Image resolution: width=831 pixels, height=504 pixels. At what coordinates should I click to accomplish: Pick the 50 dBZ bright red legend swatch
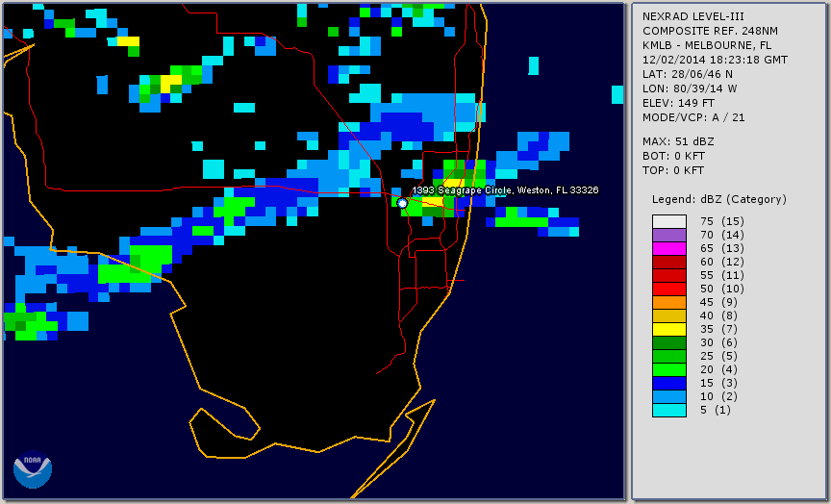(669, 289)
